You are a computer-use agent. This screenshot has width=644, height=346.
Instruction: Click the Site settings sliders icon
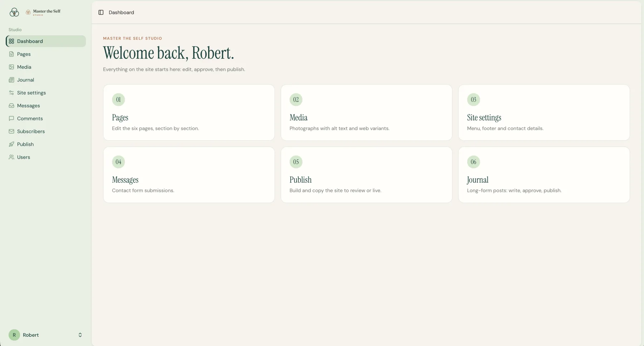pyautogui.click(x=11, y=93)
